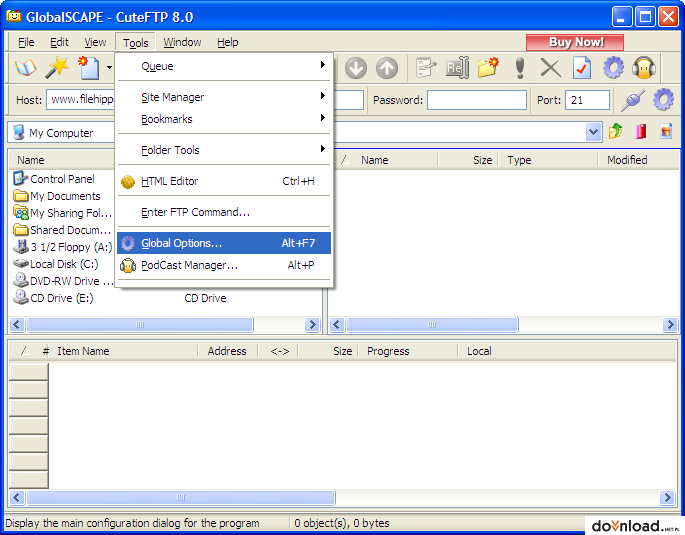Click the queue Address column header
The width and height of the screenshot is (685, 535).
click(x=228, y=351)
